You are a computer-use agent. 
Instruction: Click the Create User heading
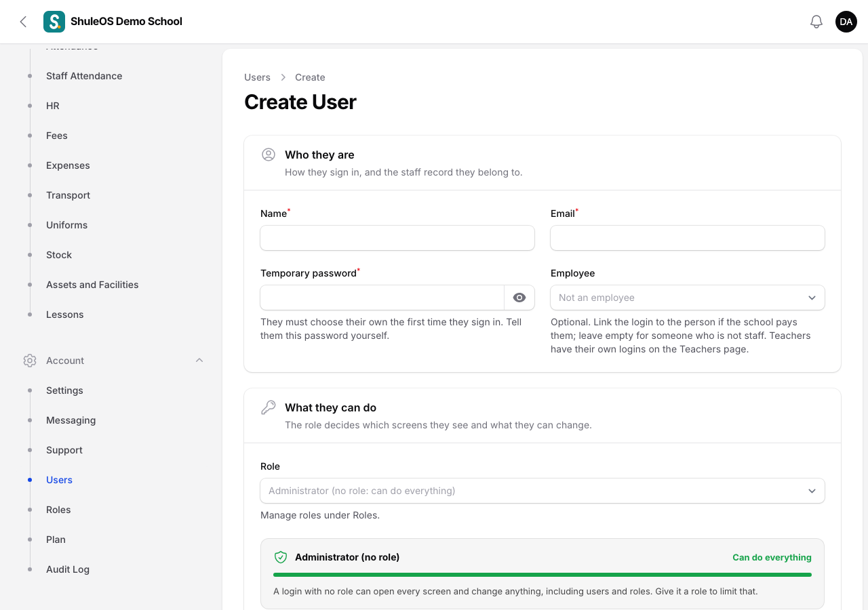click(300, 102)
